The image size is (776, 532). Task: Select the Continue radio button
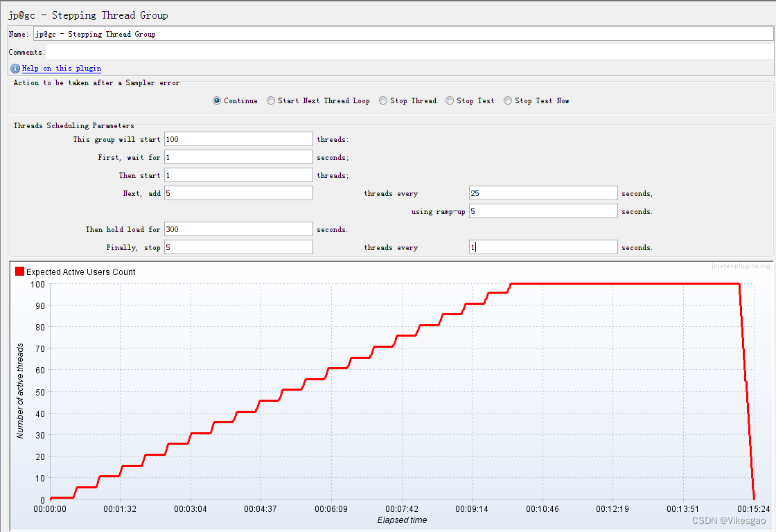click(x=217, y=100)
